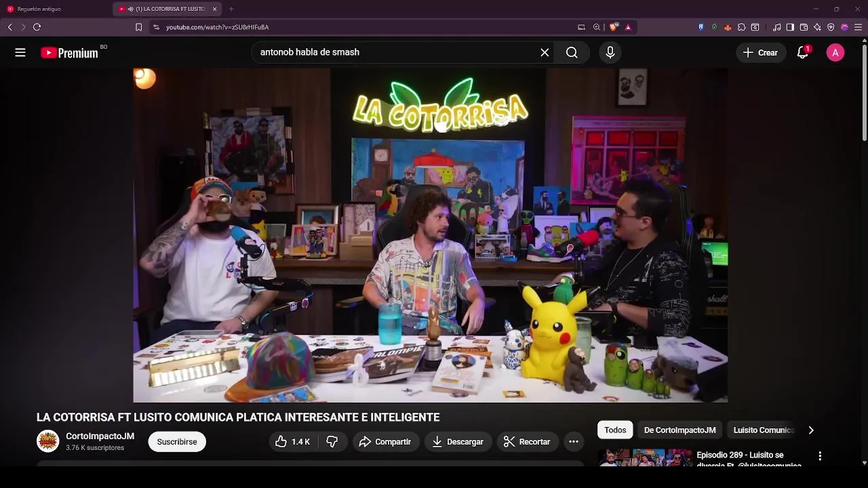Image resolution: width=868 pixels, height=488 pixels.
Task: Open zoom magnifier in address bar
Action: click(x=597, y=27)
